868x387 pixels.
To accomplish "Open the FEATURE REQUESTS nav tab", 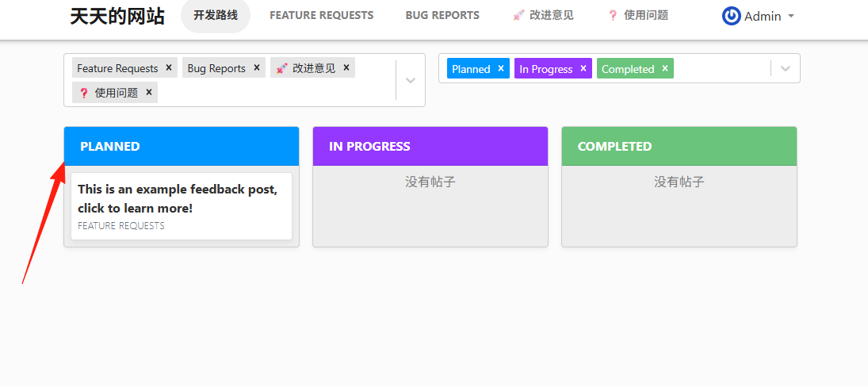I will (322, 16).
